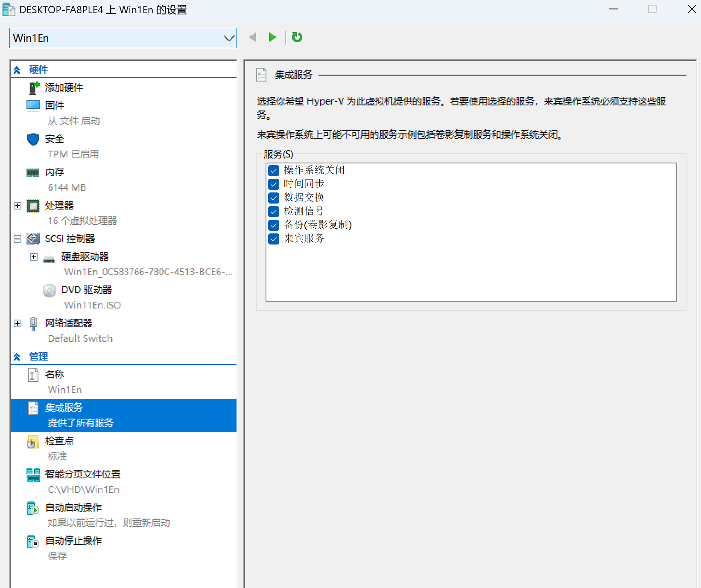Uncheck the 来宾服务 service
The image size is (701, 588).
pos(274,239)
